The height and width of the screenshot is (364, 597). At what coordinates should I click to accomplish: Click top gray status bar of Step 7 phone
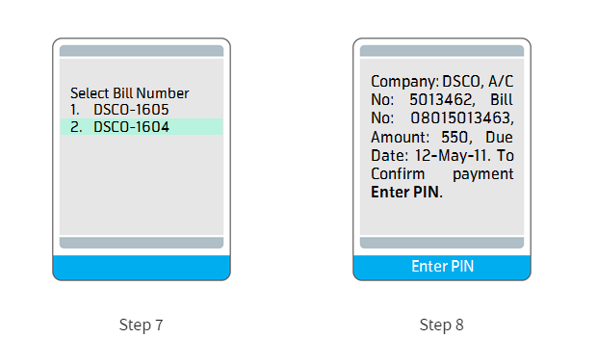click(x=142, y=51)
